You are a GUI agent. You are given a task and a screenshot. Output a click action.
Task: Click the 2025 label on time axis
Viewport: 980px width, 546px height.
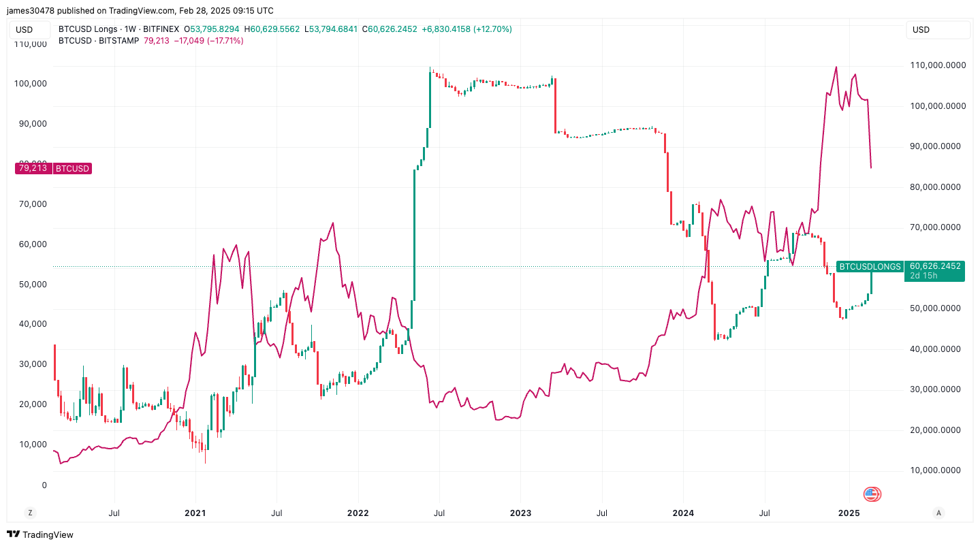click(849, 513)
